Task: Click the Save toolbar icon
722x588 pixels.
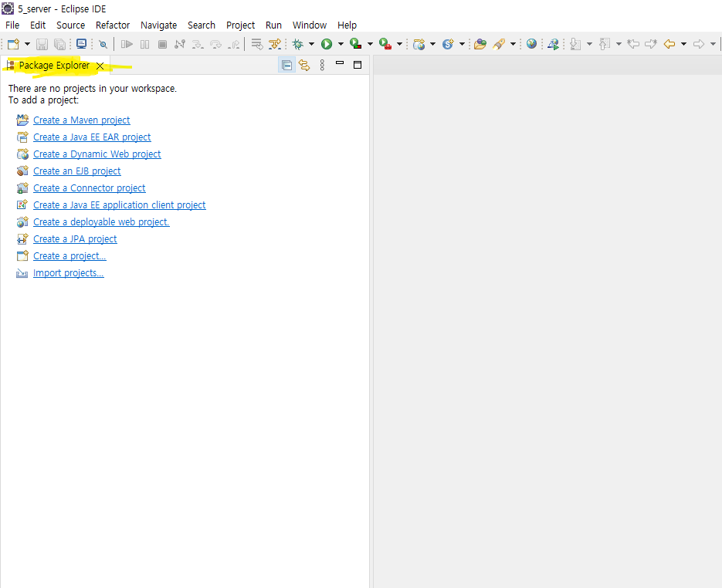Action: tap(42, 44)
